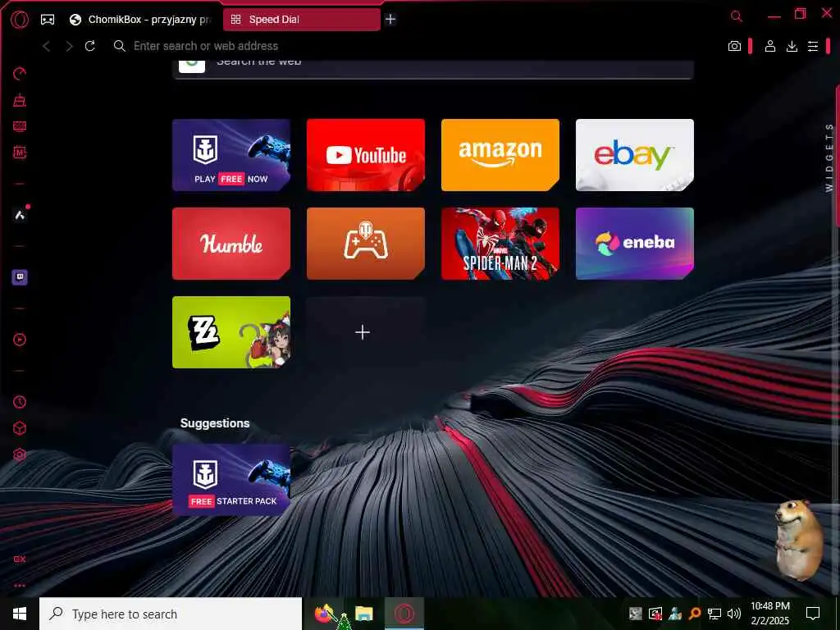Open the tab search magnifier icon
Image resolution: width=840 pixels, height=630 pixels.
(737, 16)
